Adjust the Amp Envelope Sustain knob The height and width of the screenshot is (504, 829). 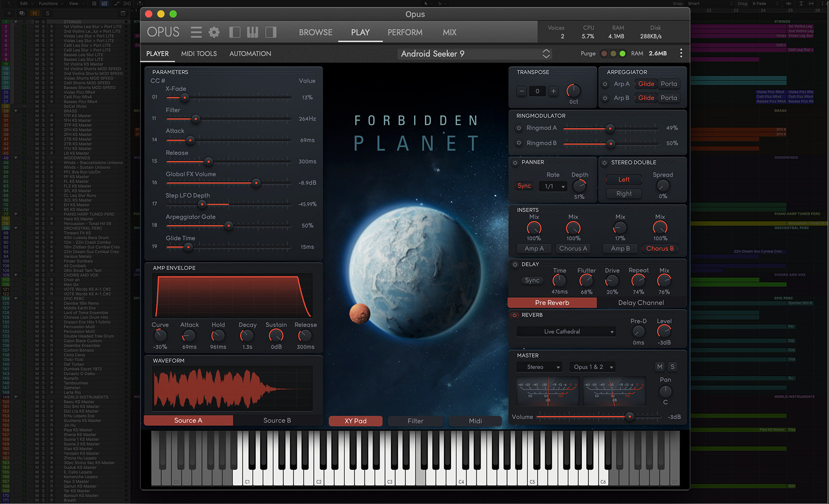pos(276,336)
